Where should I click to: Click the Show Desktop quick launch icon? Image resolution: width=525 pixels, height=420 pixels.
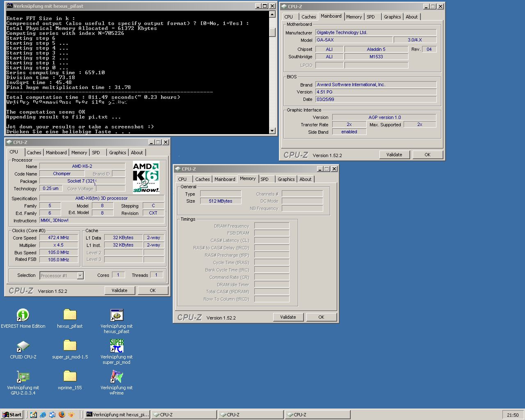point(34,415)
